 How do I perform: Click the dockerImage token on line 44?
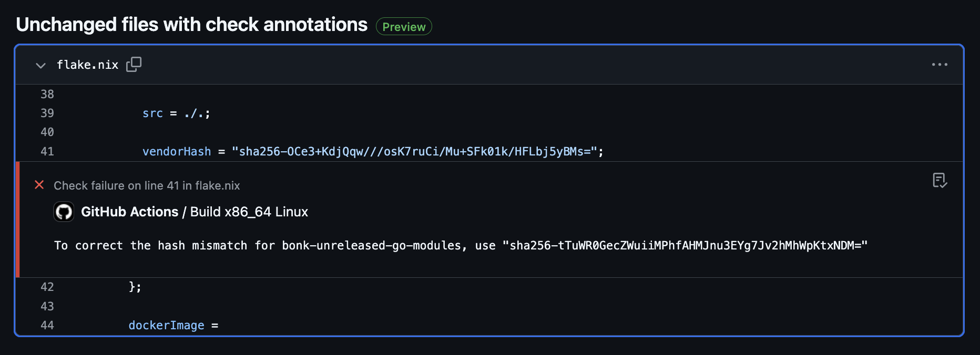tap(167, 325)
